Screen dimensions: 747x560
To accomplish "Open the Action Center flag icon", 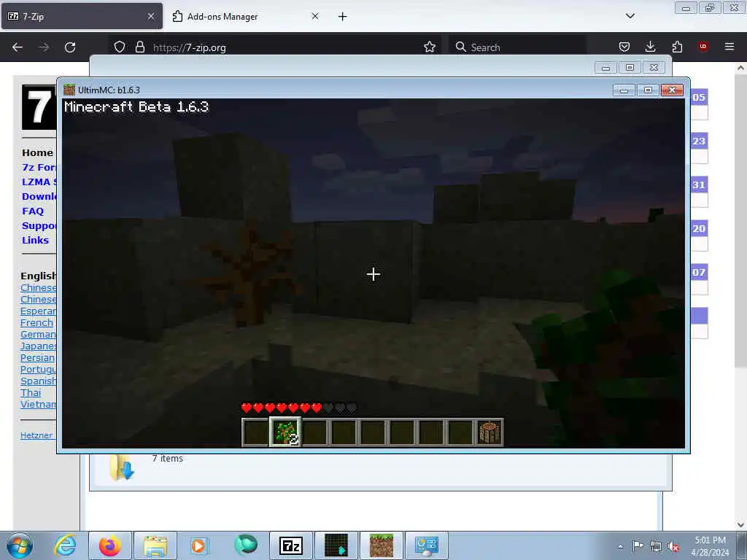I will [638, 545].
